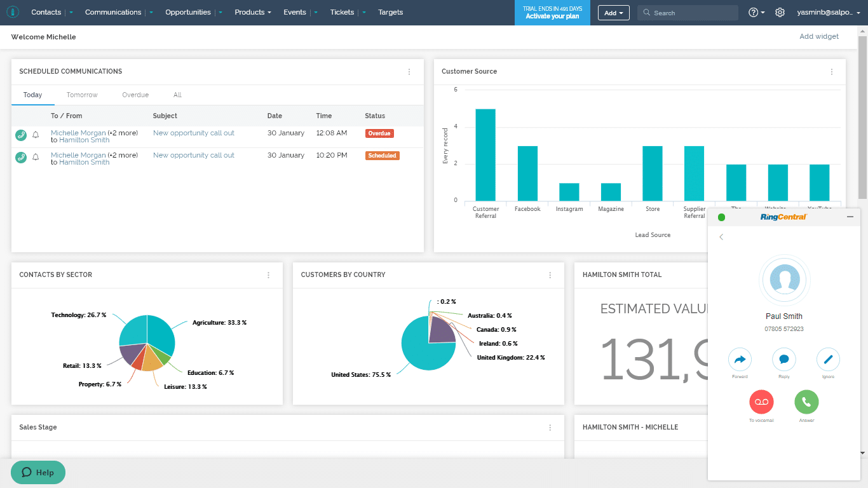The image size is (868, 488).
Task: Open Communications in the navigation bar
Action: pos(113,13)
